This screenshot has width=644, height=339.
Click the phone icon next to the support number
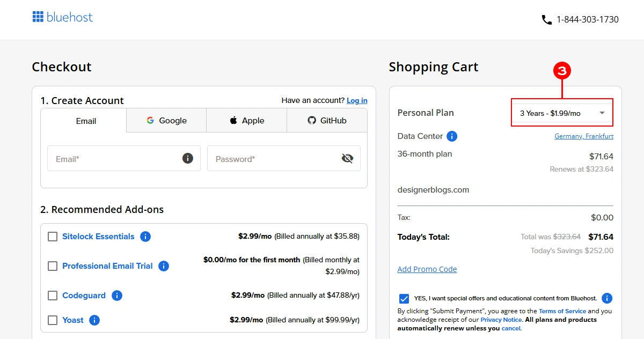[546, 19]
